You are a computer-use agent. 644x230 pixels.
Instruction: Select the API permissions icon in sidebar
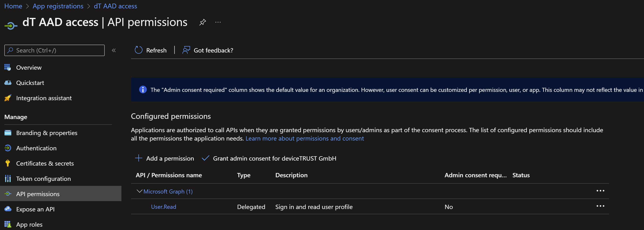click(x=8, y=194)
